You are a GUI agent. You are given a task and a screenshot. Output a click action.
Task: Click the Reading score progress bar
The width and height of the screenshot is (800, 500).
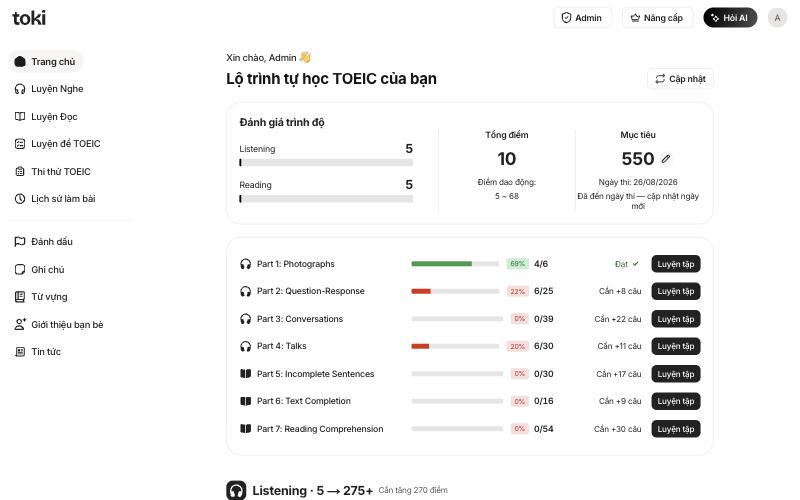[326, 199]
